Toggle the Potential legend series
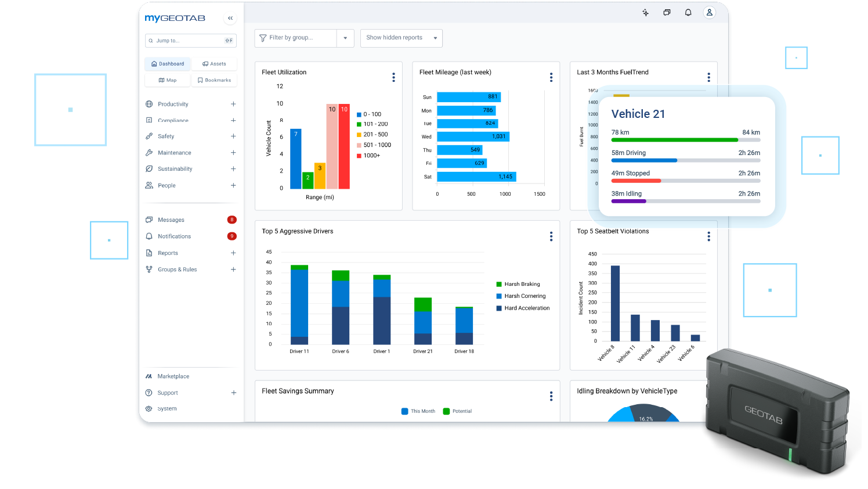 point(458,411)
